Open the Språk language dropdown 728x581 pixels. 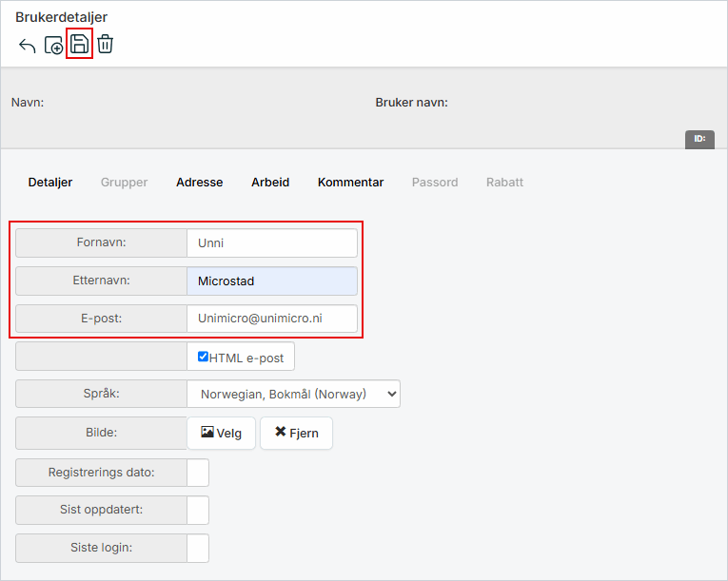(x=293, y=394)
